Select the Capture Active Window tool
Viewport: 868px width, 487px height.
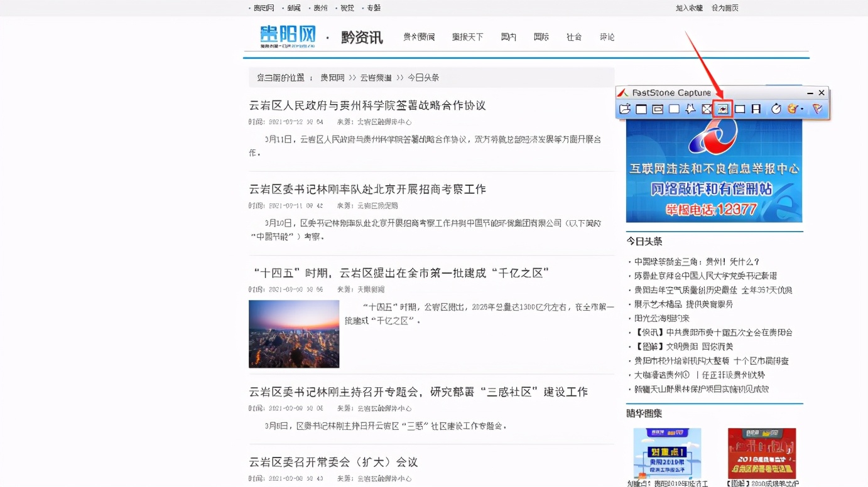point(641,109)
